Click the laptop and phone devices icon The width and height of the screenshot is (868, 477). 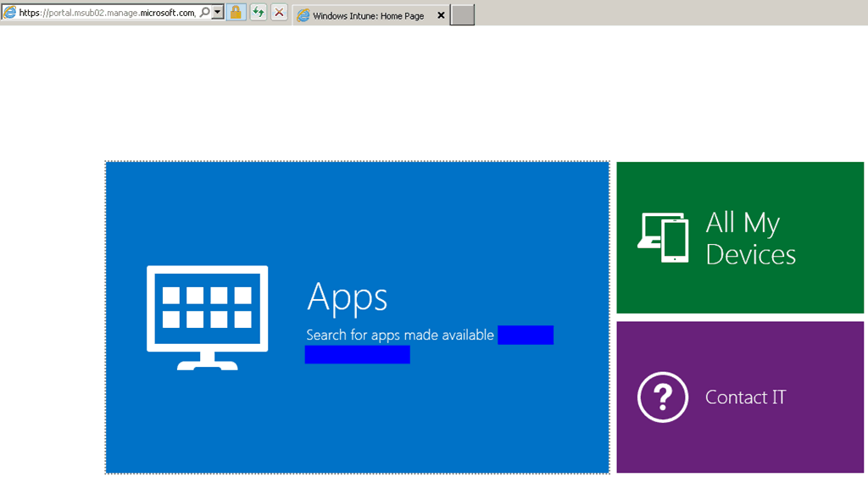663,237
